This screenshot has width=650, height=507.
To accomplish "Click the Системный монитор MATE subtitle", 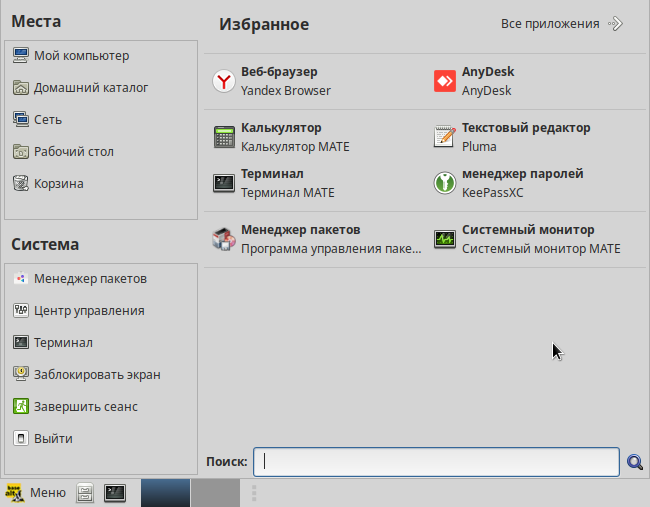I will (541, 249).
